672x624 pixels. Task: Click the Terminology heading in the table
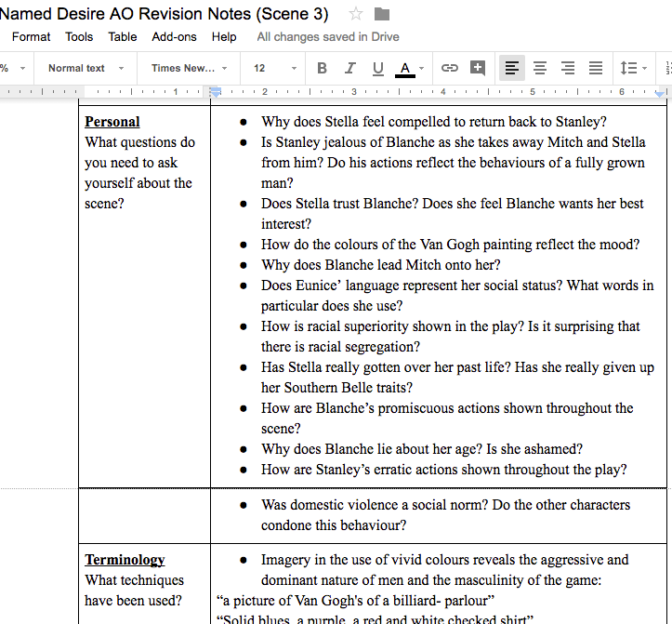(125, 560)
